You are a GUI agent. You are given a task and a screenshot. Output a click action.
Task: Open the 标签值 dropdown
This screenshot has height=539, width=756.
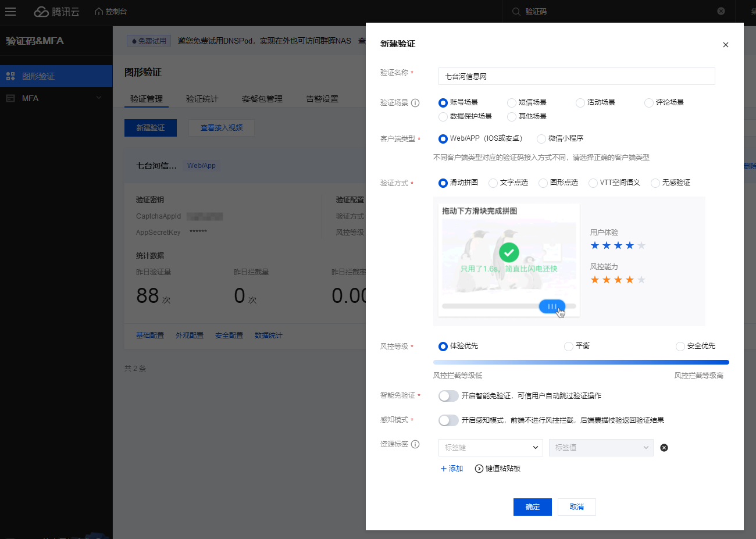click(601, 448)
